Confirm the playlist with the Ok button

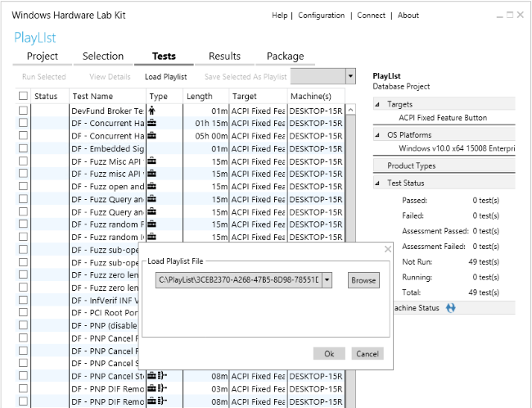tap(329, 354)
